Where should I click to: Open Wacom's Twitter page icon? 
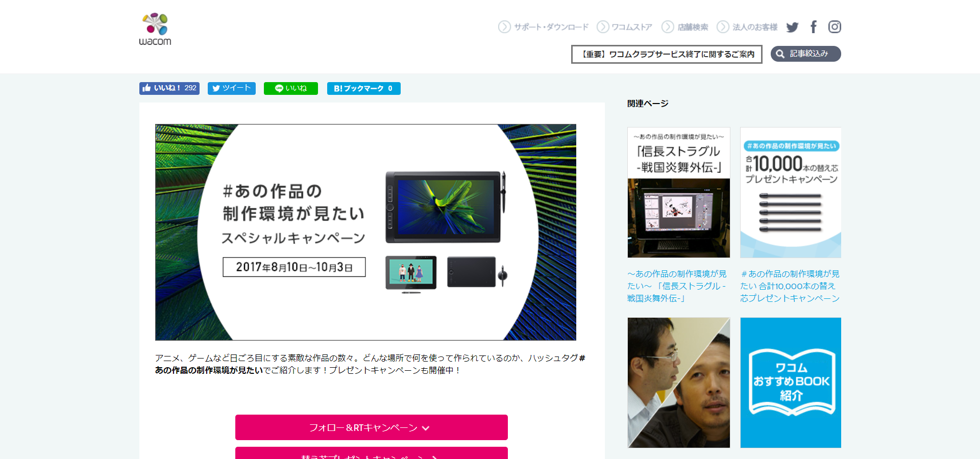792,27
